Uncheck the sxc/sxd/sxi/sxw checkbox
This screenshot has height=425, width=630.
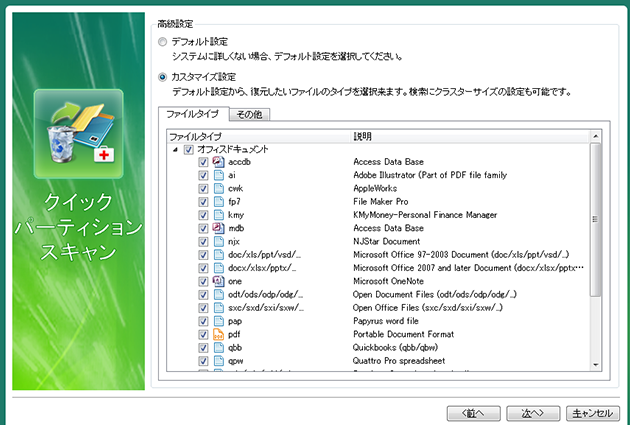coord(203,308)
